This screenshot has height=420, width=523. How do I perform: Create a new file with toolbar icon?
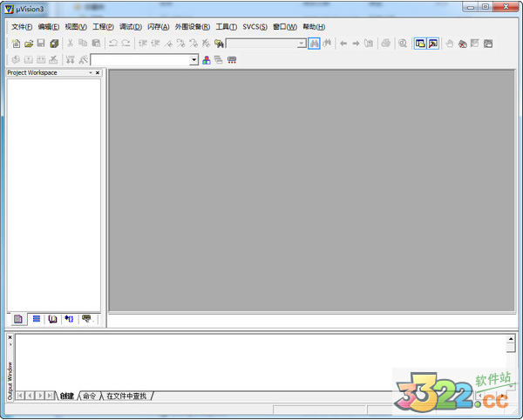click(x=16, y=44)
